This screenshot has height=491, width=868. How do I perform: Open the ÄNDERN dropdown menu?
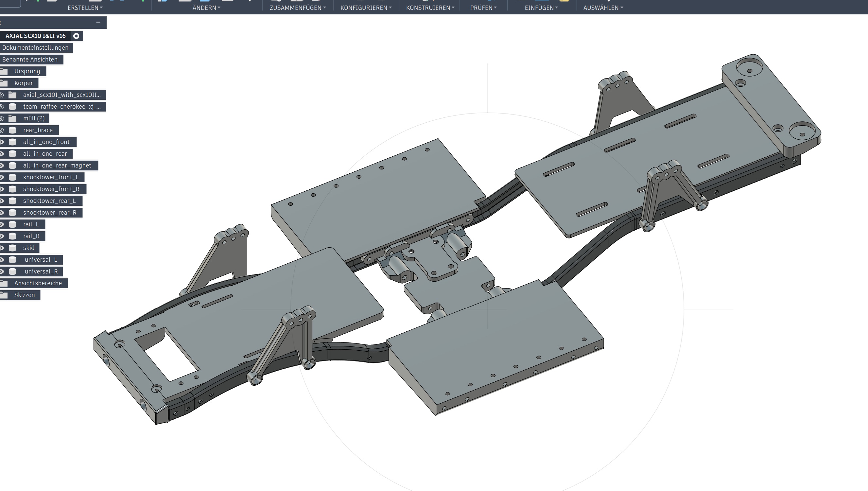pos(206,8)
